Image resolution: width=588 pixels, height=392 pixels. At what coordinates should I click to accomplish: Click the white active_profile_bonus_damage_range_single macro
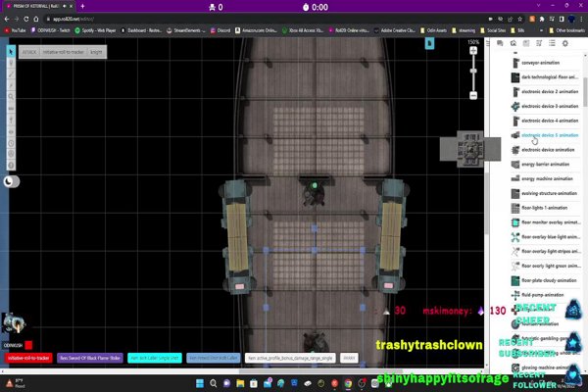pyautogui.click(x=290, y=358)
